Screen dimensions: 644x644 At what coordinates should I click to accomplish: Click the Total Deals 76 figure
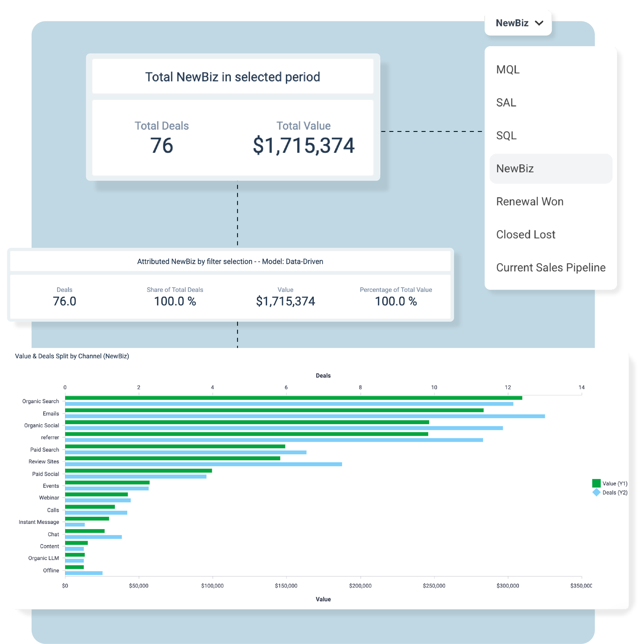click(162, 146)
